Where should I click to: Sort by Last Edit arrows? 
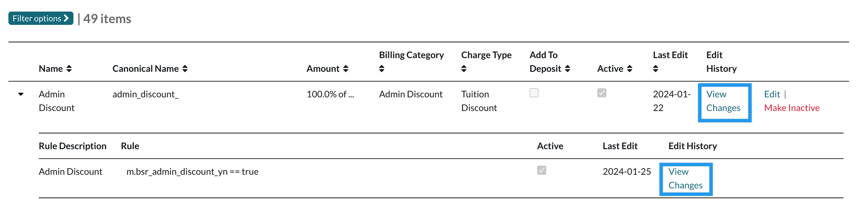click(x=655, y=69)
